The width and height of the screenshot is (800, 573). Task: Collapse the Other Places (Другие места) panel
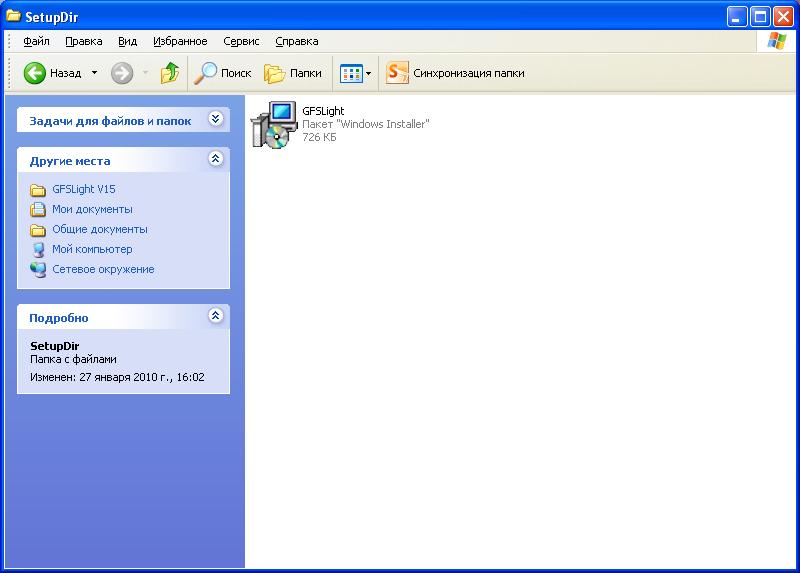(x=215, y=159)
